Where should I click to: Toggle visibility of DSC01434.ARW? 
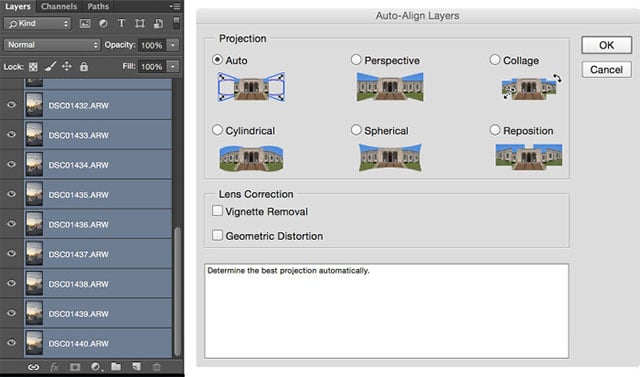pyautogui.click(x=11, y=164)
